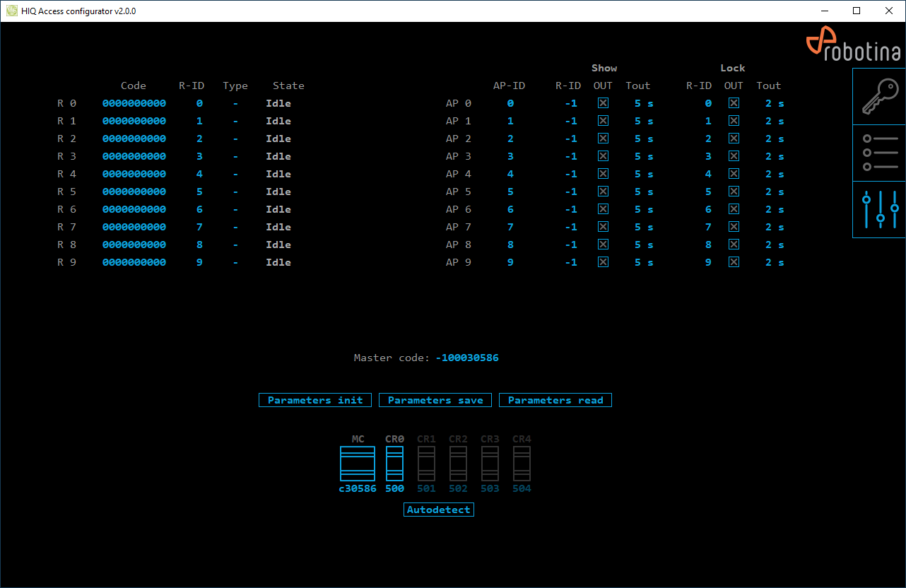Click the Parameters save button
This screenshot has width=906, height=588.
[435, 400]
